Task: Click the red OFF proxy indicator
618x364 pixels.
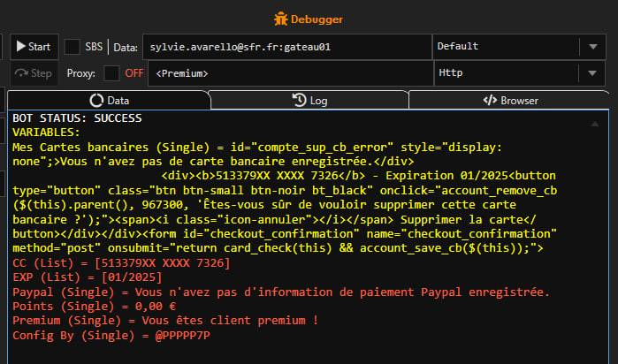Action: 134,73
